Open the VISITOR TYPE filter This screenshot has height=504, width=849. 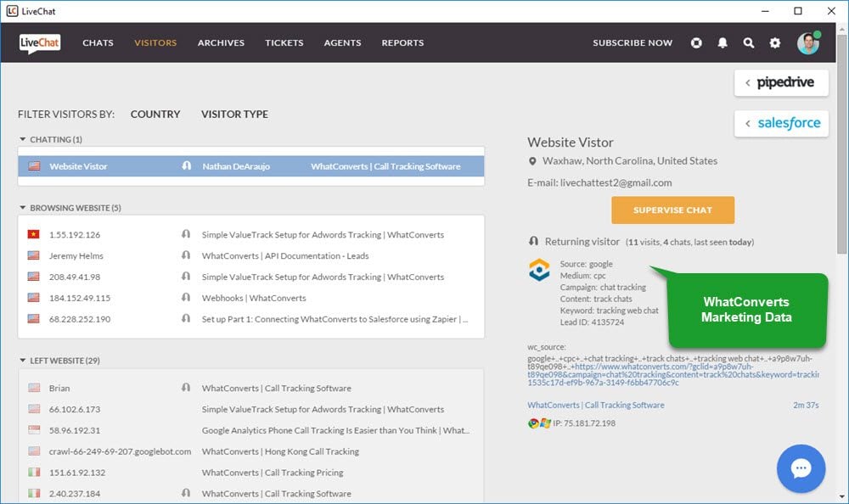point(234,115)
